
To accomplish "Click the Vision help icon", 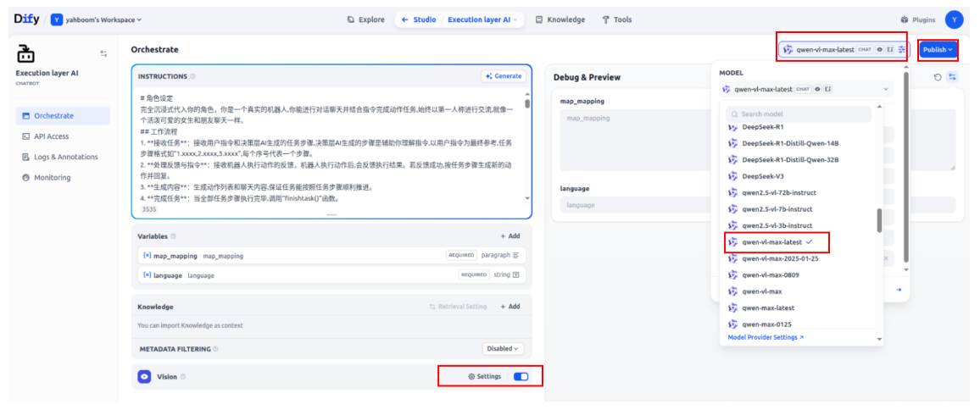I will 183,377.
